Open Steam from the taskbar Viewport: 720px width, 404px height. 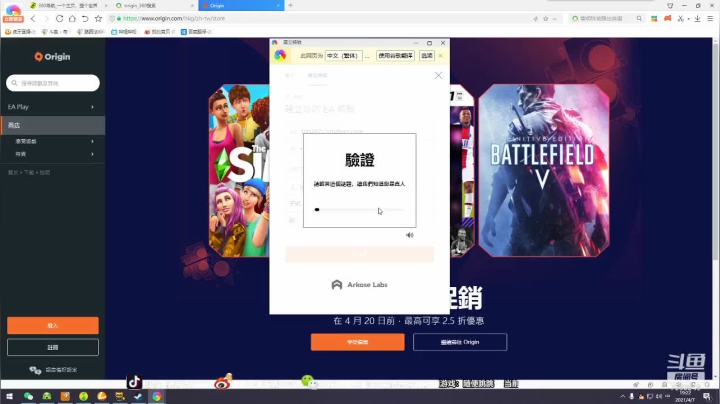tap(138, 396)
